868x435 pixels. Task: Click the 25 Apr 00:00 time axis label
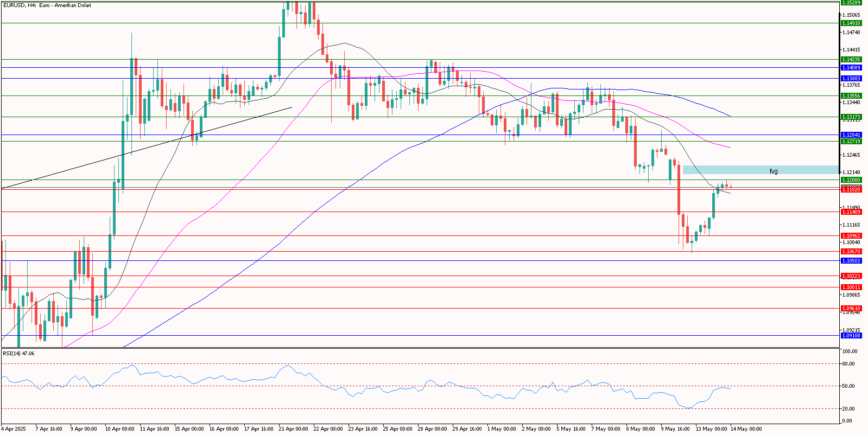pos(397,429)
